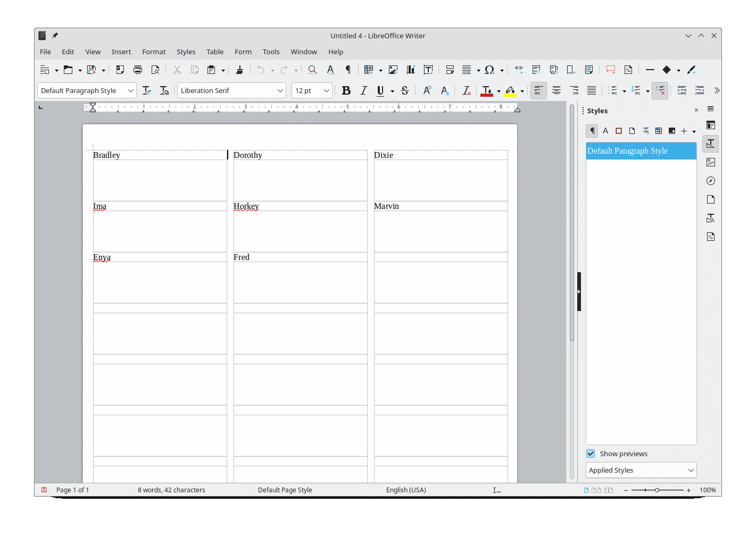Viewport: 756px width, 537px height.
Task: Click the Strikethrough formatting icon
Action: click(405, 91)
